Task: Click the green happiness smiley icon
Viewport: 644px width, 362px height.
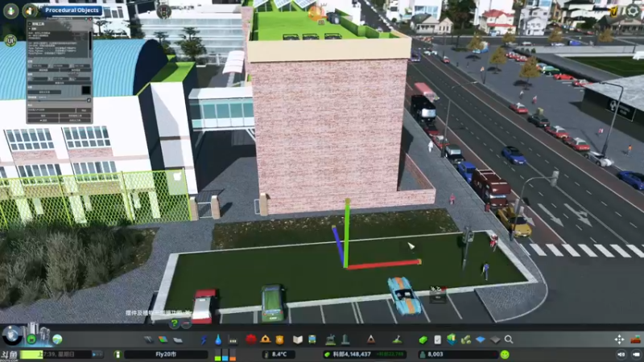Action: [x=505, y=354]
